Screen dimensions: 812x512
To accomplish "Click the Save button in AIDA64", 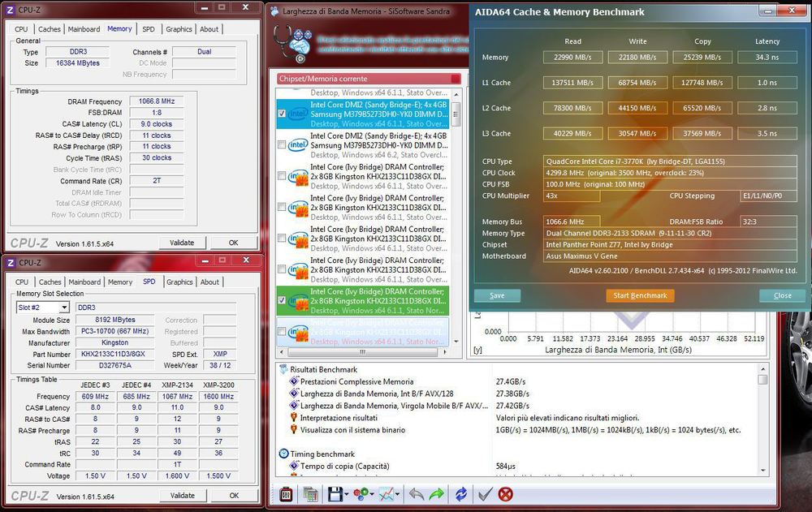I will tap(497, 295).
